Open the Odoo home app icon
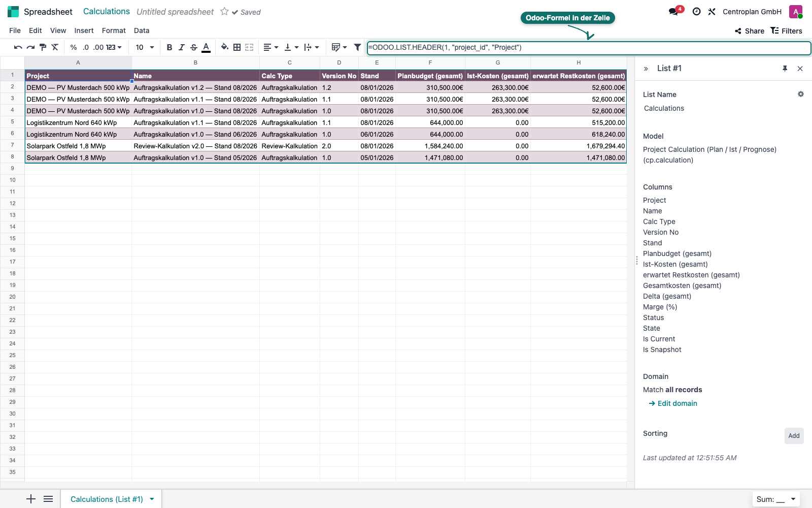 (13, 12)
